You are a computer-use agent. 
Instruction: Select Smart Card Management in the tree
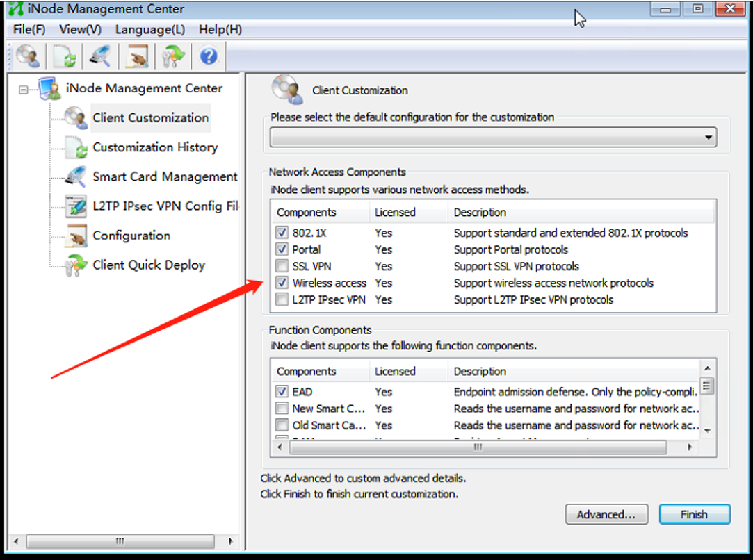coord(165,176)
